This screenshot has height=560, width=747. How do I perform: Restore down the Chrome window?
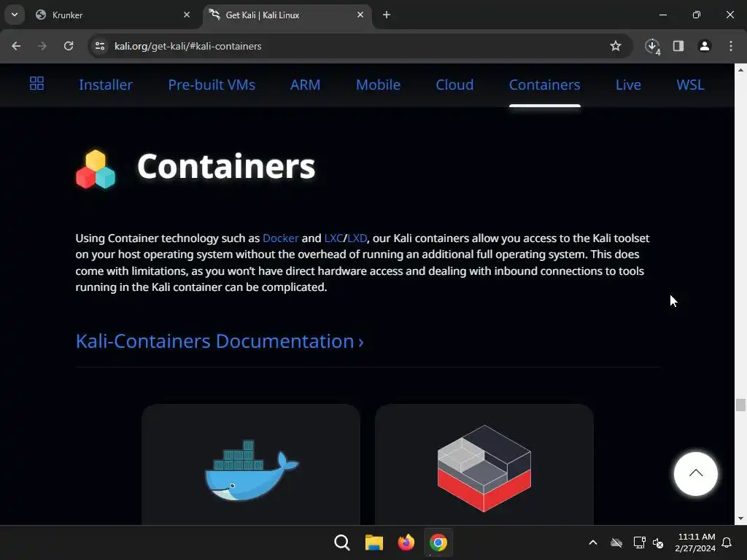point(697,15)
